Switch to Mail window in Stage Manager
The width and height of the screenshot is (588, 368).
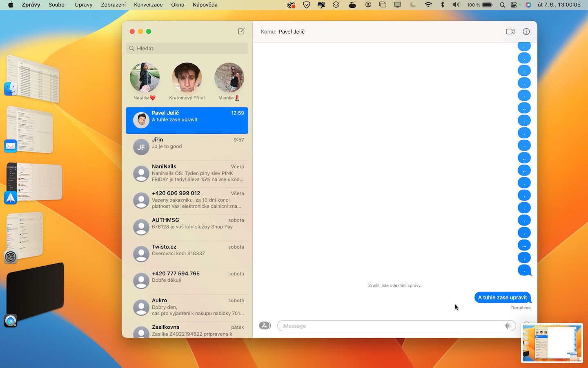click(x=29, y=130)
